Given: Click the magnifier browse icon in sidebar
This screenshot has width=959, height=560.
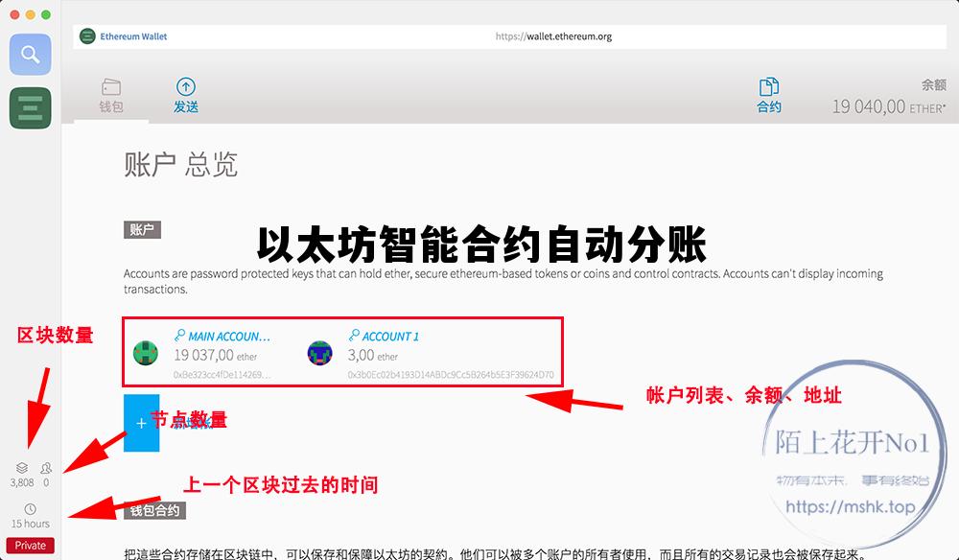Looking at the screenshot, I should point(31,54).
